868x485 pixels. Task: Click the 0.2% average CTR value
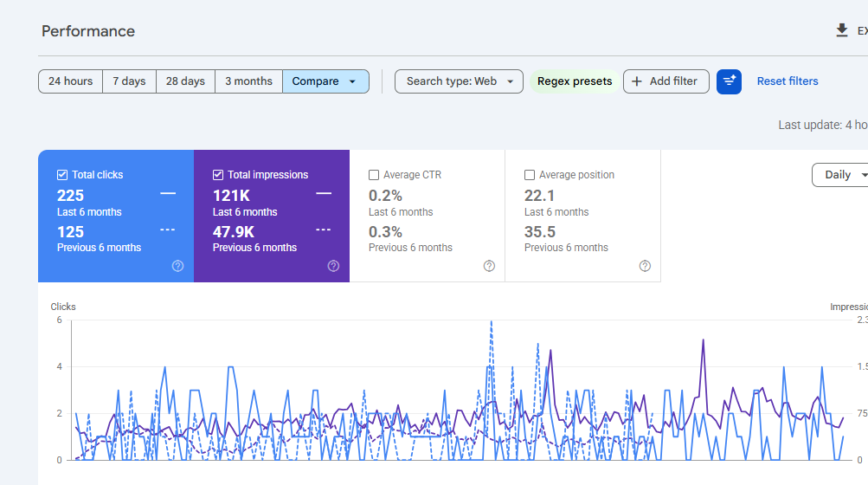(385, 196)
